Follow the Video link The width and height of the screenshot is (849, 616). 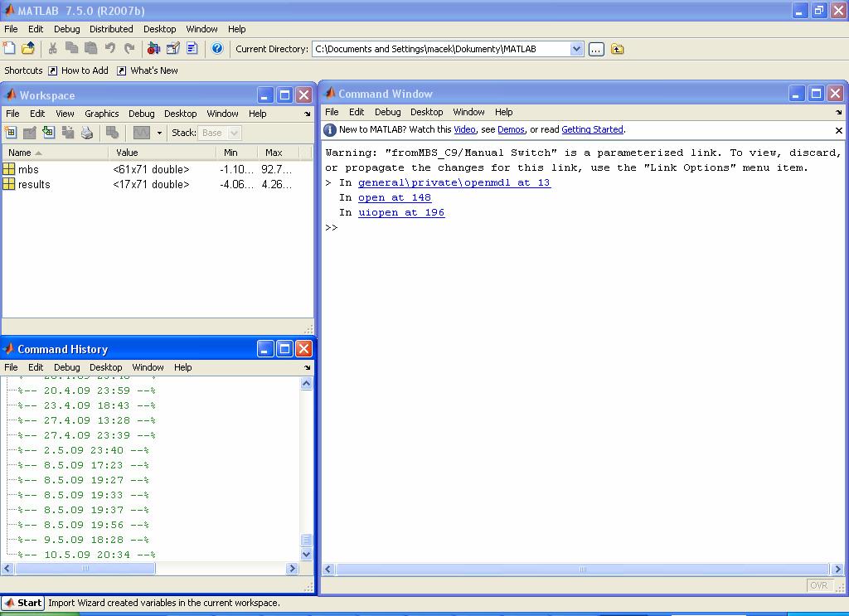464,130
